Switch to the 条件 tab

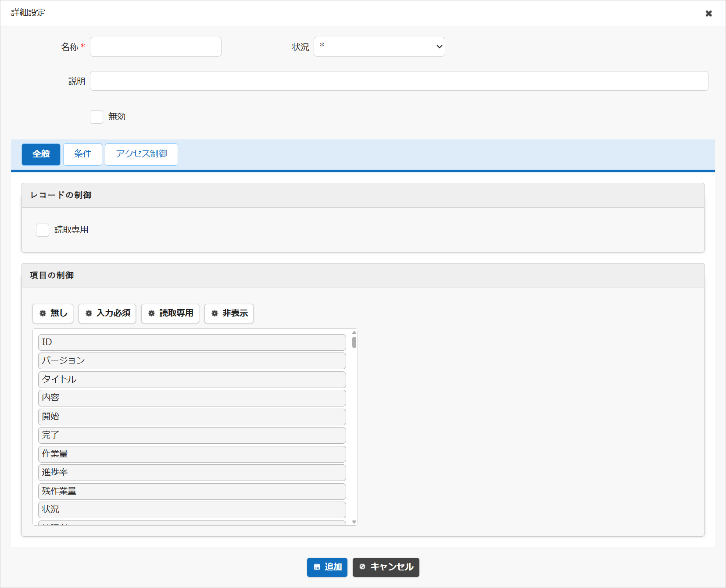(82, 154)
